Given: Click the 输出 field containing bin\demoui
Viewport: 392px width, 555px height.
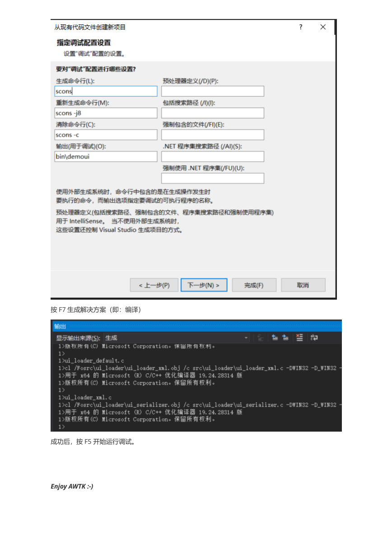Looking at the screenshot, I should (106, 156).
